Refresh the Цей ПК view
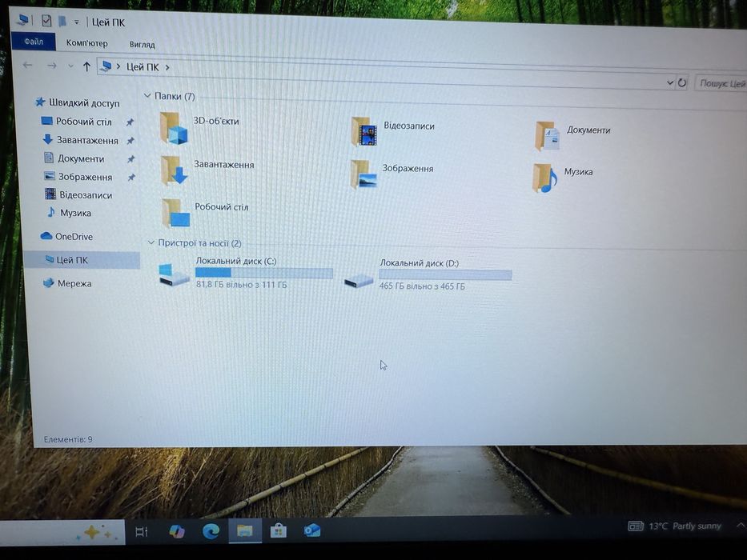The width and height of the screenshot is (747, 560). click(681, 83)
